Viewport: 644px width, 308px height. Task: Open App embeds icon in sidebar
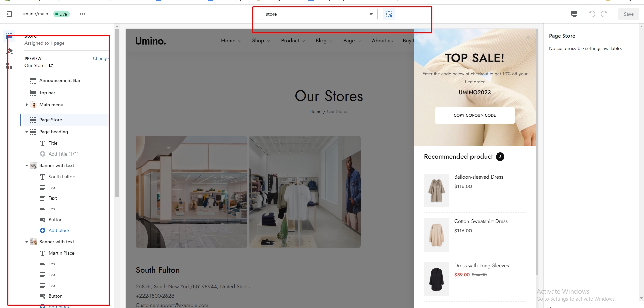pyautogui.click(x=9, y=66)
